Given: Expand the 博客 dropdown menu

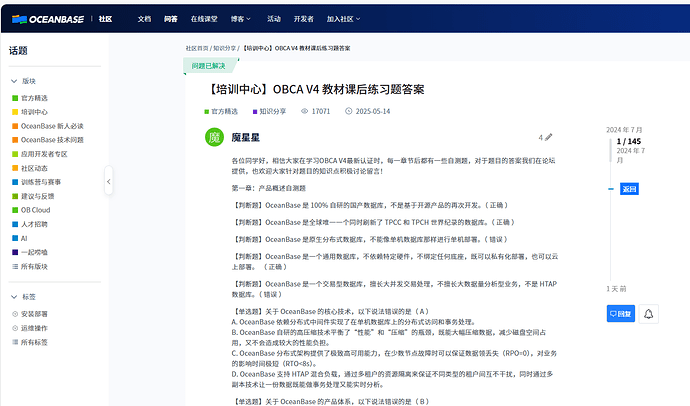Looking at the screenshot, I should [x=240, y=19].
